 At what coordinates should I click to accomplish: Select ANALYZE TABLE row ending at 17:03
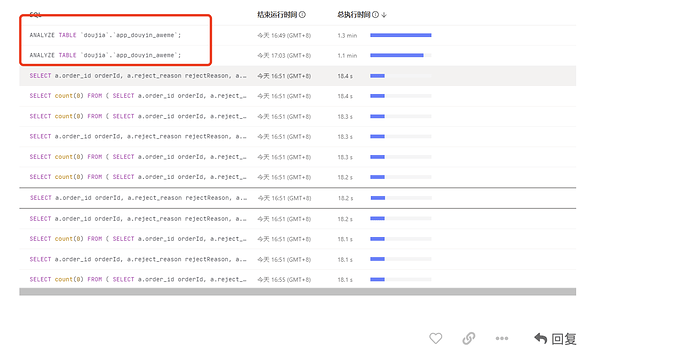(x=297, y=55)
